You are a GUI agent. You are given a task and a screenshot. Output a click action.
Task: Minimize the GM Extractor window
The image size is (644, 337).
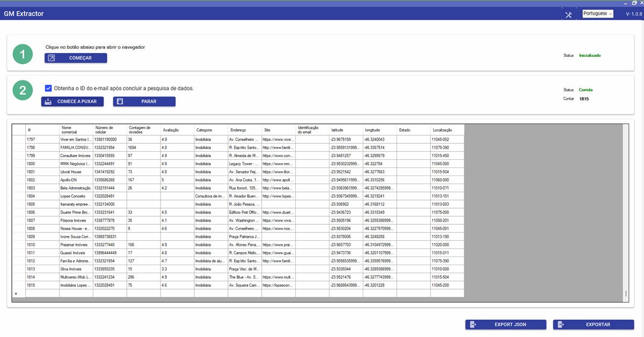(626, 3)
